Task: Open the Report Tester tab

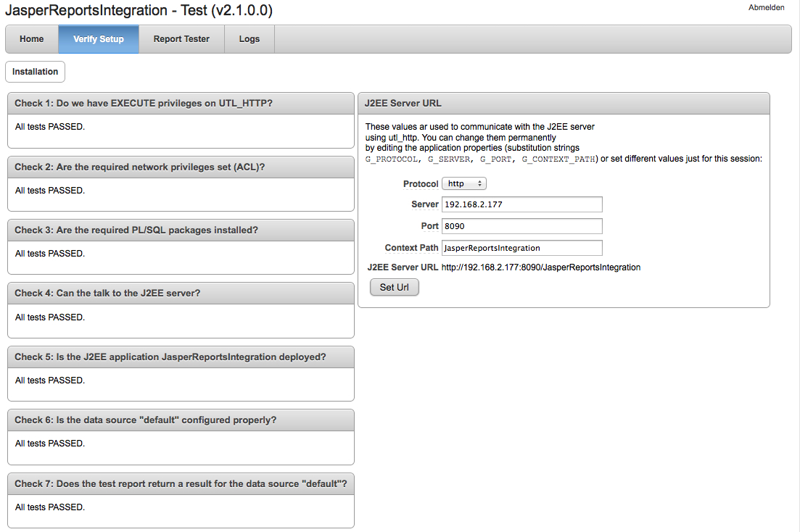Action: pos(181,39)
